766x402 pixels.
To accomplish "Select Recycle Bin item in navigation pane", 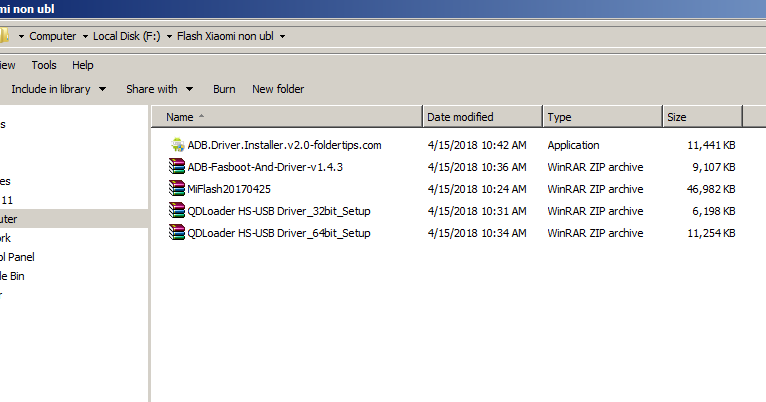I will pyautogui.click(x=12, y=276).
